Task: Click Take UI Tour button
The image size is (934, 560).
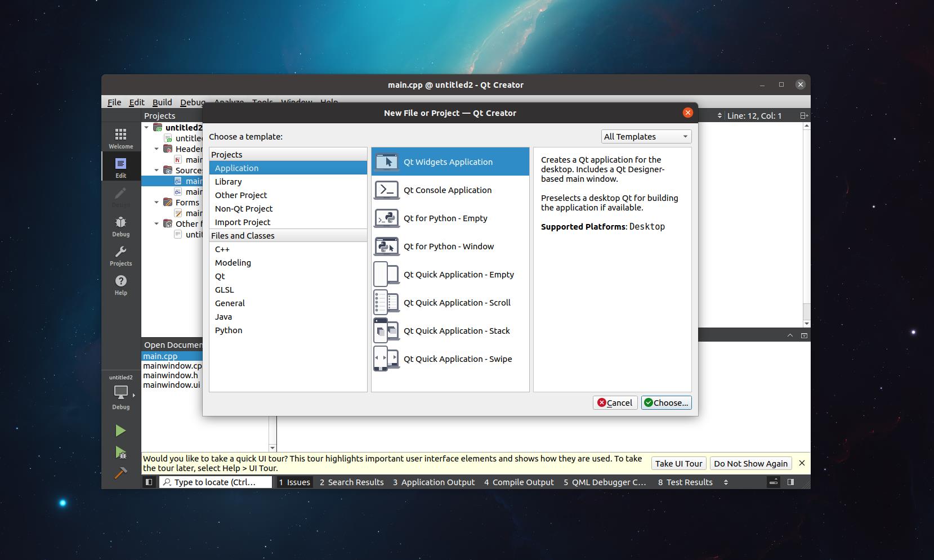Action: pos(678,463)
